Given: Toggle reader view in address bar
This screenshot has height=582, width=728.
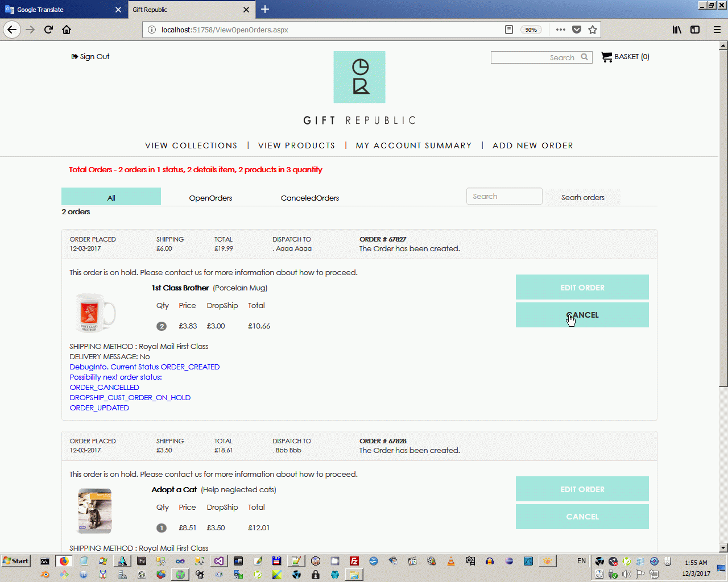Looking at the screenshot, I should click(x=509, y=30).
